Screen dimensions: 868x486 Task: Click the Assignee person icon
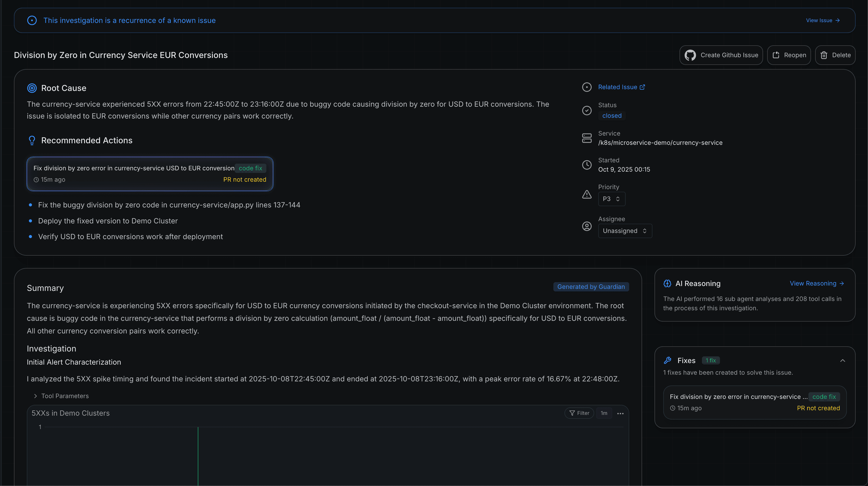(587, 226)
